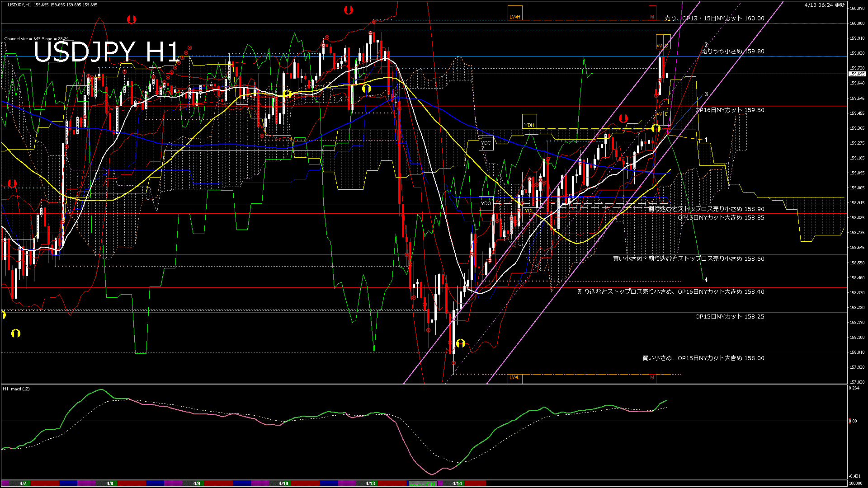This screenshot has height=488, width=868.
Task: Click the YDO yesterday-open label box
Action: point(486,203)
